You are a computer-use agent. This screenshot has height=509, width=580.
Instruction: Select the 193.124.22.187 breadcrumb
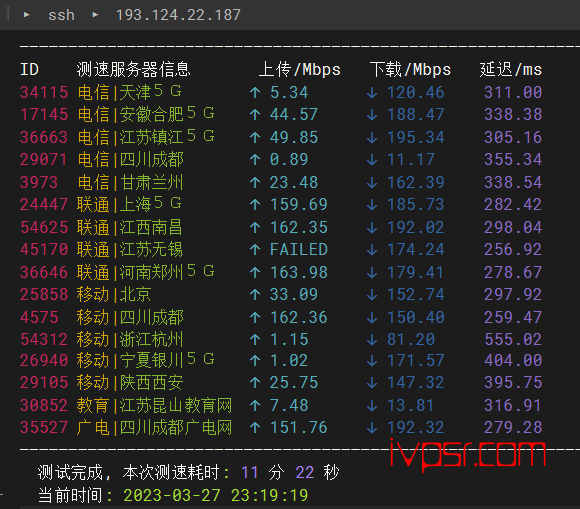tap(178, 15)
